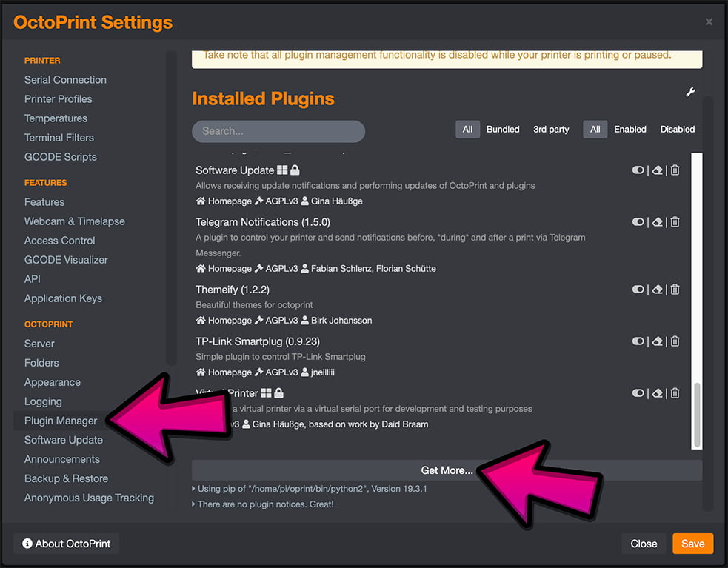Viewport: 728px width, 568px height.
Task: Open GCODE Scripts settings
Action: click(x=60, y=157)
